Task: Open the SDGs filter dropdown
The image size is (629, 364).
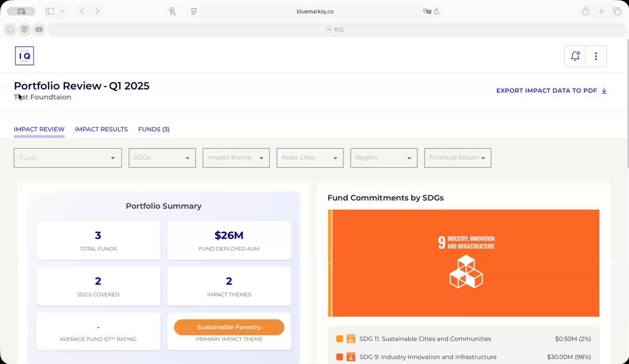Action: tap(162, 158)
